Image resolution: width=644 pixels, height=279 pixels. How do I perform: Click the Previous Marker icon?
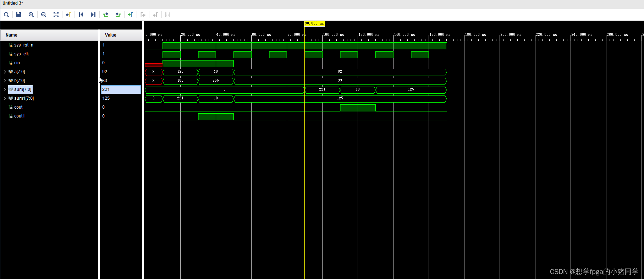pos(143,15)
